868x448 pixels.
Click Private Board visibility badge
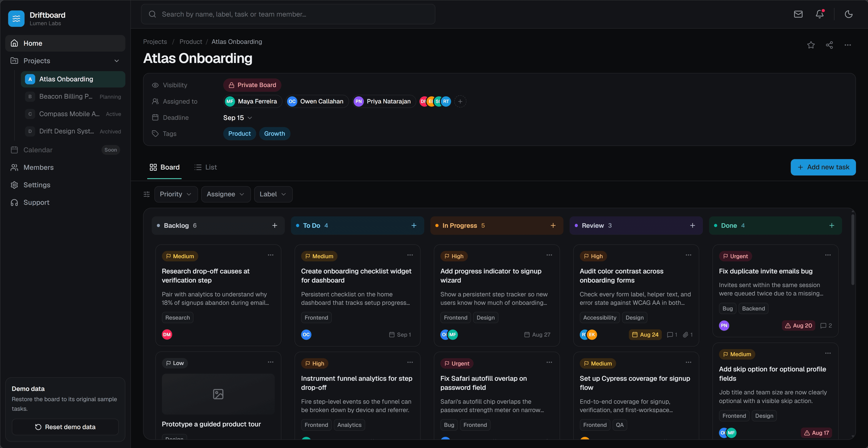coord(252,85)
